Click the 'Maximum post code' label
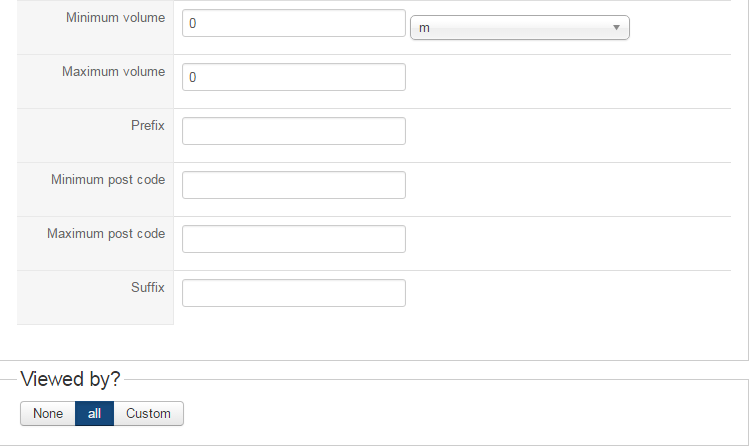 point(106,234)
